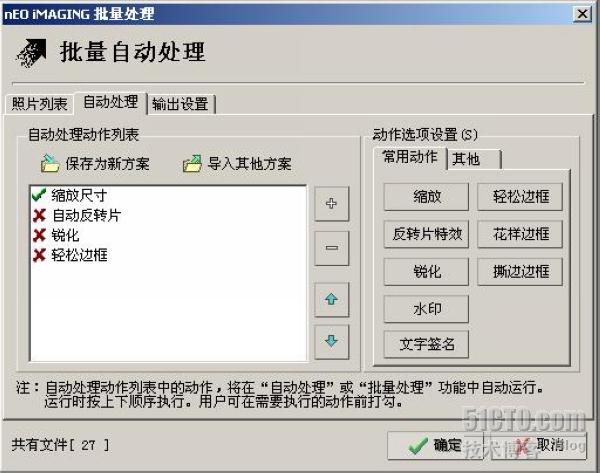
Task: Uncheck the green check for 缩放尺寸
Action: click(39, 195)
